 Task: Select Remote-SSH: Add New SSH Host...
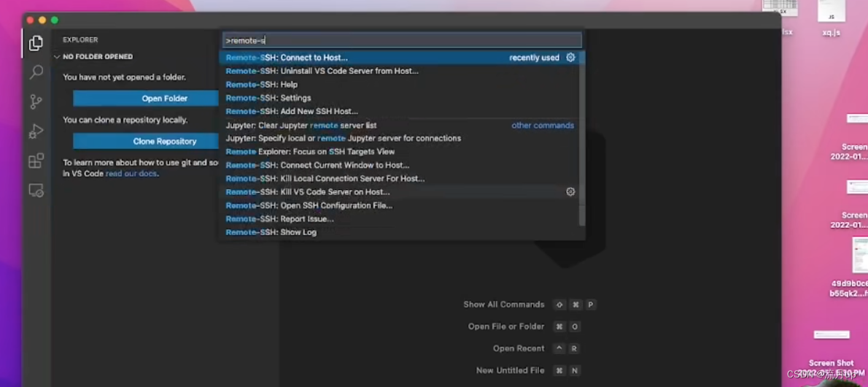[399, 112]
